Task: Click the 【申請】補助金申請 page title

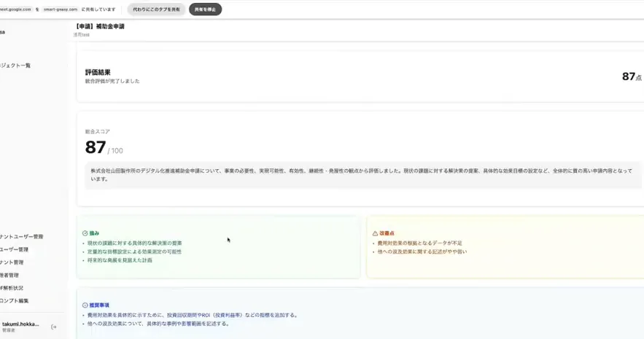Action: tap(99, 26)
